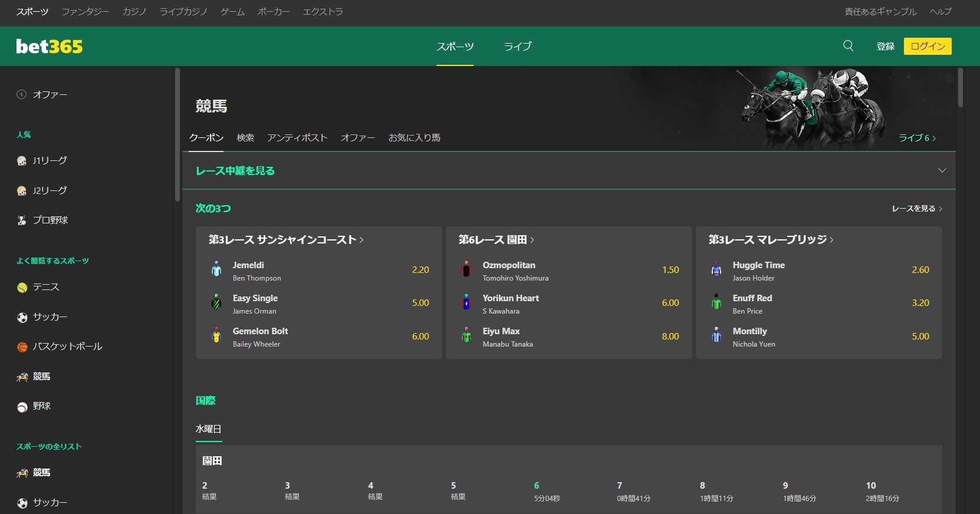View 園田 race 2 結果
The width and height of the screenshot is (980, 514).
[209, 491]
